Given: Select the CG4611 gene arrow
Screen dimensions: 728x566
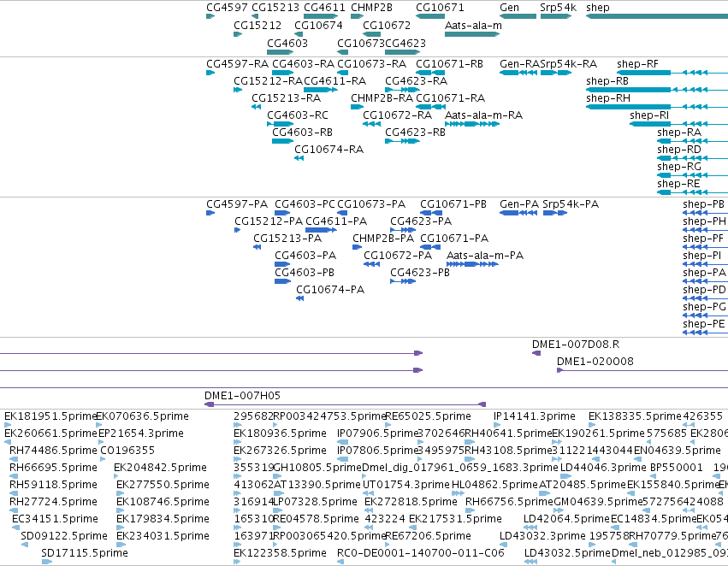Looking at the screenshot, I should coord(321,16).
